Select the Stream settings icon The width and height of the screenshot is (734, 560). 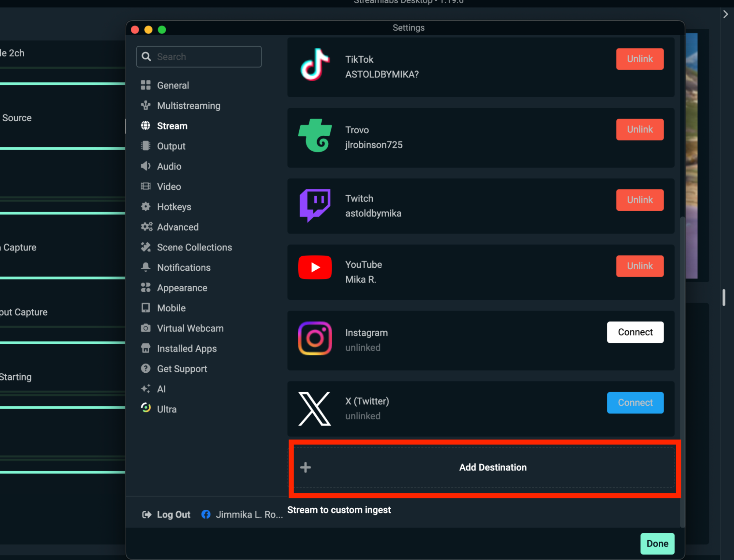[146, 126]
